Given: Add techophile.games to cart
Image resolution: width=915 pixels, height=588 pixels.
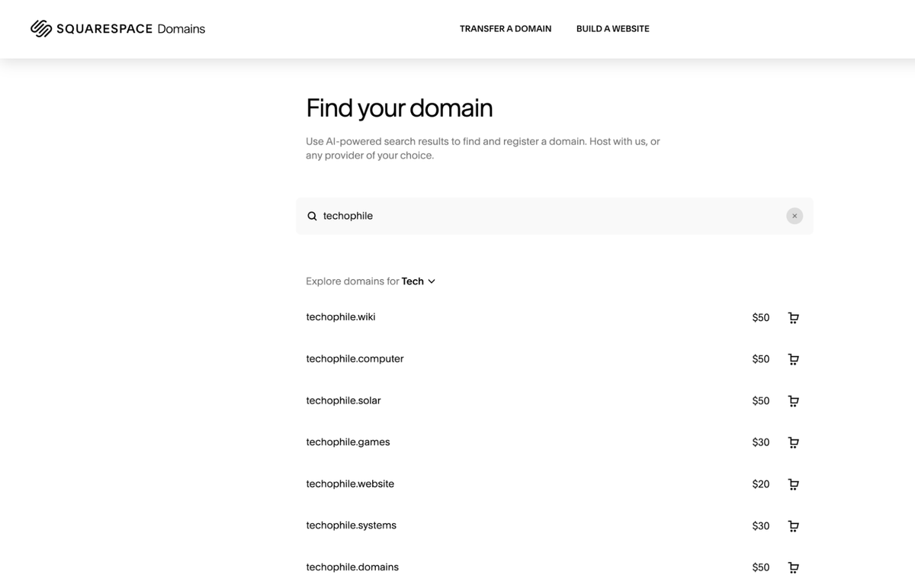Looking at the screenshot, I should (x=793, y=442).
